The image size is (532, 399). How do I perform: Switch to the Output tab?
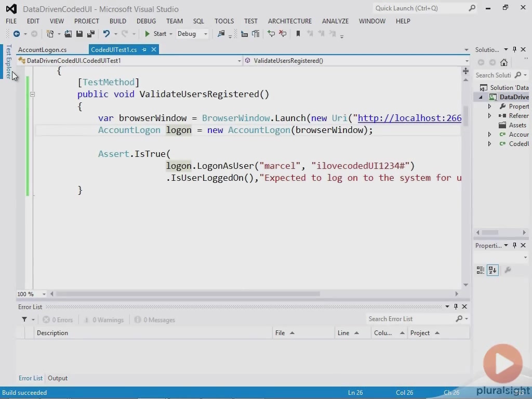point(58,378)
